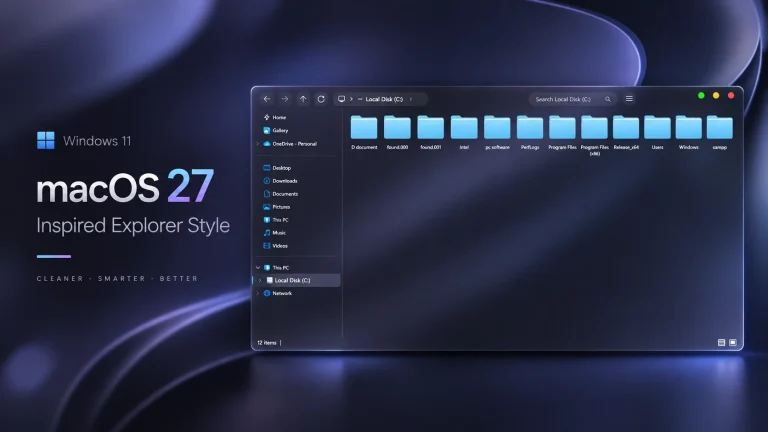768x432 pixels.
Task: Collapse the This PC tree node
Action: (x=258, y=267)
